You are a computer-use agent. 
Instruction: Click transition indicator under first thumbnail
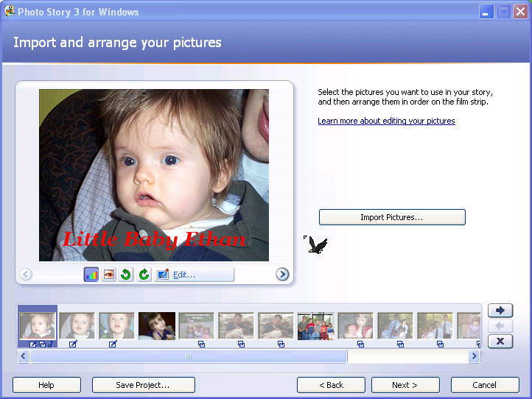[43, 345]
